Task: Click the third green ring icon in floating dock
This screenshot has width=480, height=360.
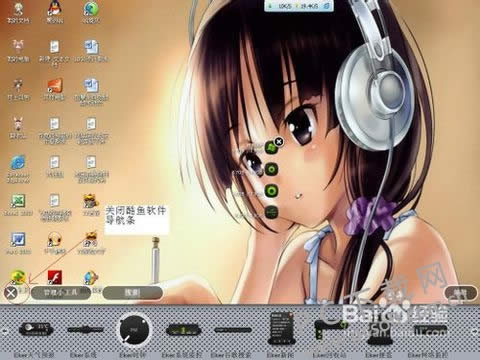Action: coord(271,191)
